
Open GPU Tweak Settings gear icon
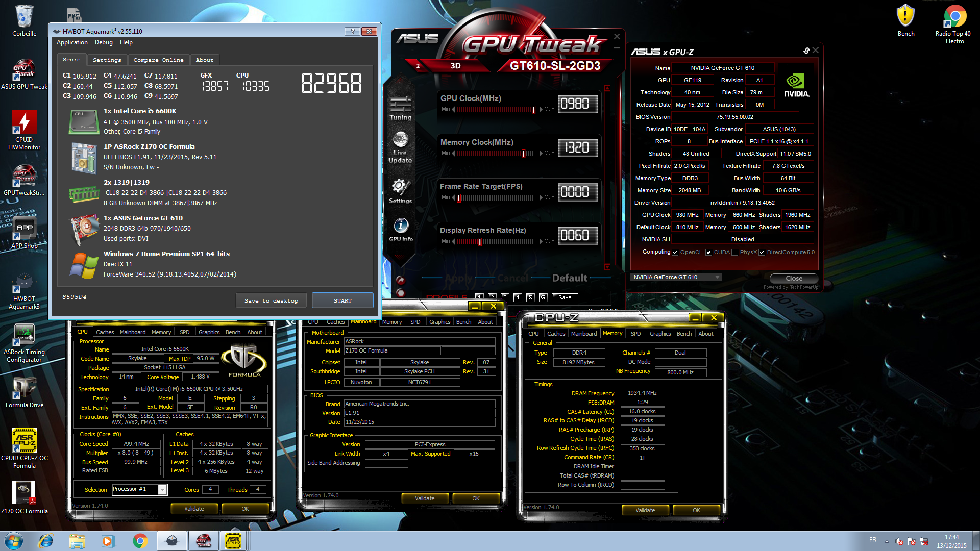[400, 191]
